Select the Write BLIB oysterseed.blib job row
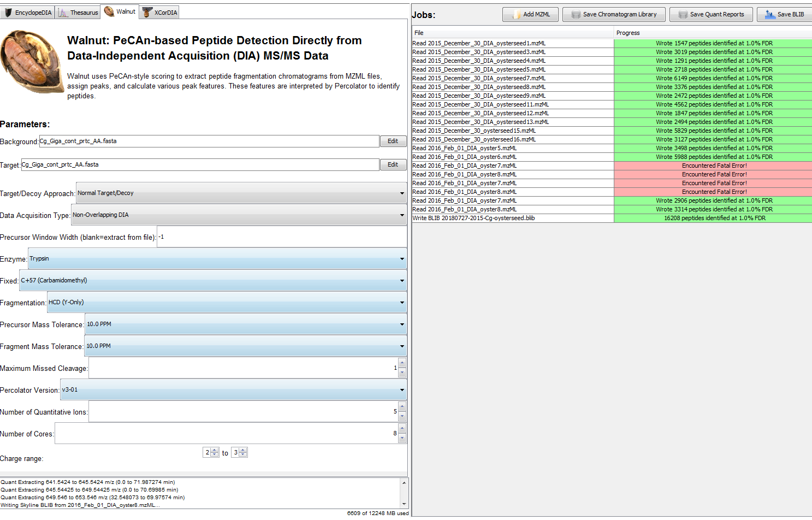The image size is (812, 520). point(612,218)
